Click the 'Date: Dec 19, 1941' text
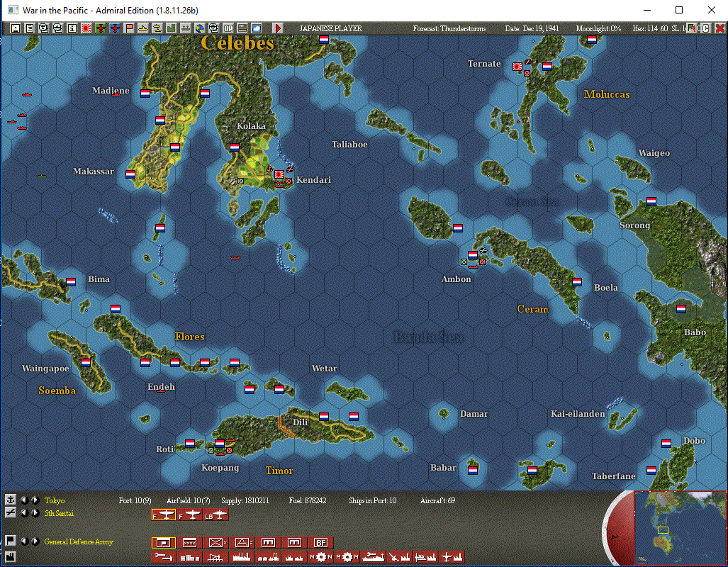 point(532,28)
